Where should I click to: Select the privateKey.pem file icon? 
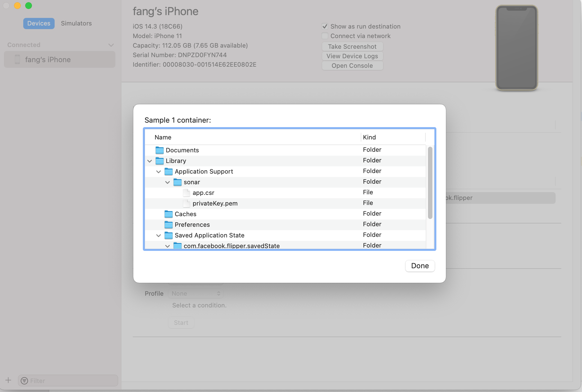coord(186,203)
